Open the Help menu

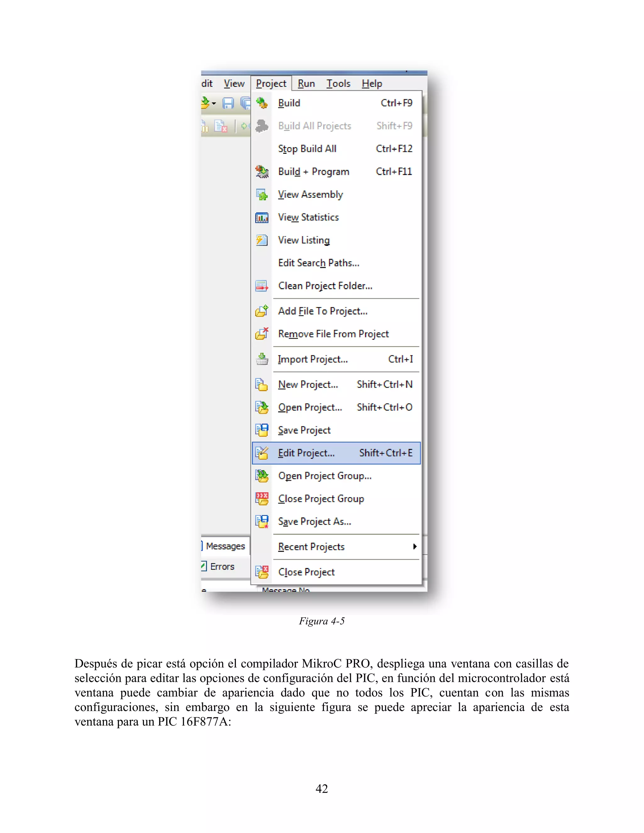click(372, 84)
